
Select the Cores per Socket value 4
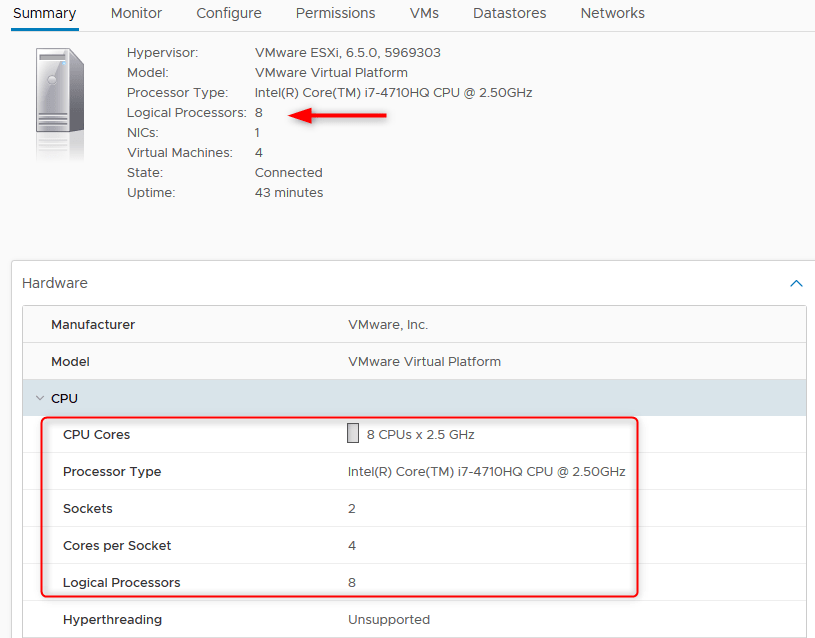pos(352,545)
